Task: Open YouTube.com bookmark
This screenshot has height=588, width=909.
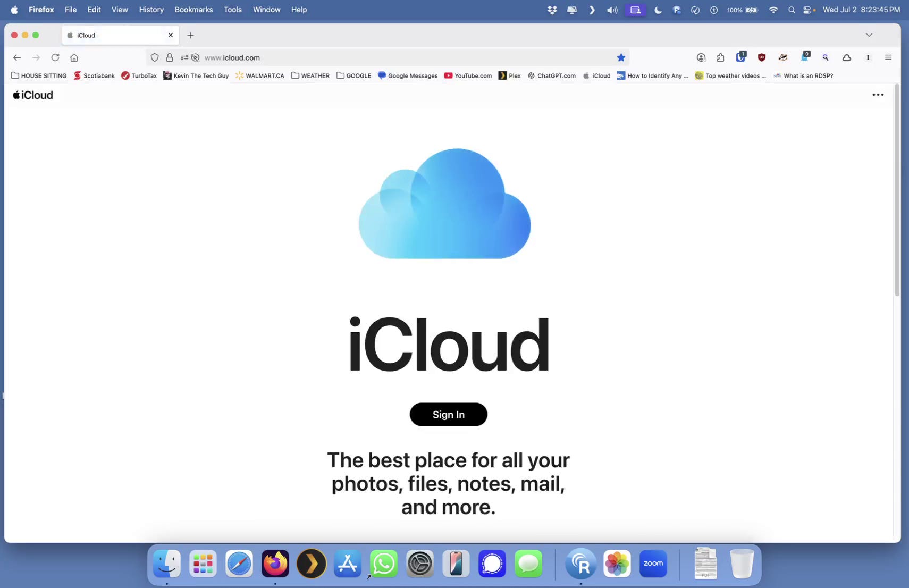Action: [468, 75]
